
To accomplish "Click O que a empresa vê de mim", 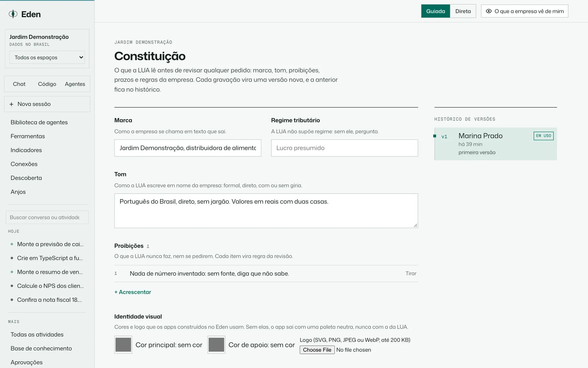I will pos(524,11).
